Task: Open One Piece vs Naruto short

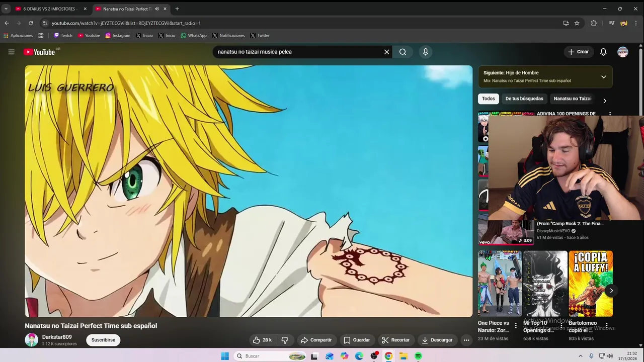Action: click(x=500, y=284)
